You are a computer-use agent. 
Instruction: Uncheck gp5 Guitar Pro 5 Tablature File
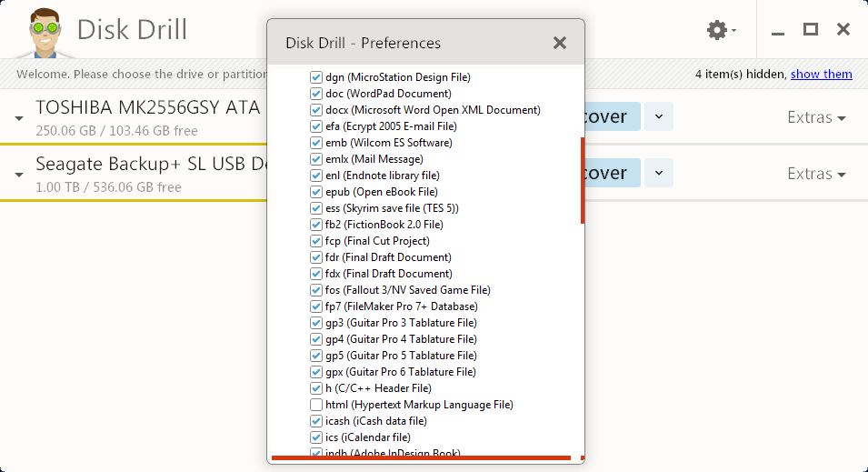[316, 356]
